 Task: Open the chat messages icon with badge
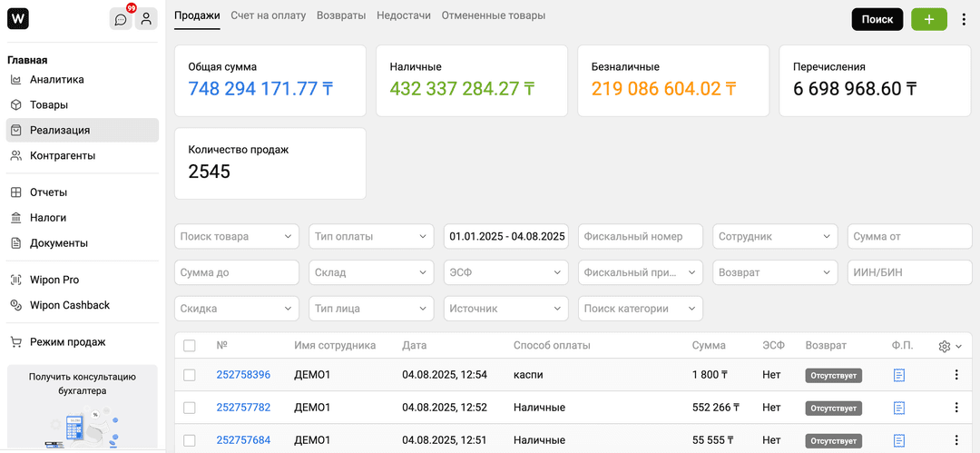point(121,19)
